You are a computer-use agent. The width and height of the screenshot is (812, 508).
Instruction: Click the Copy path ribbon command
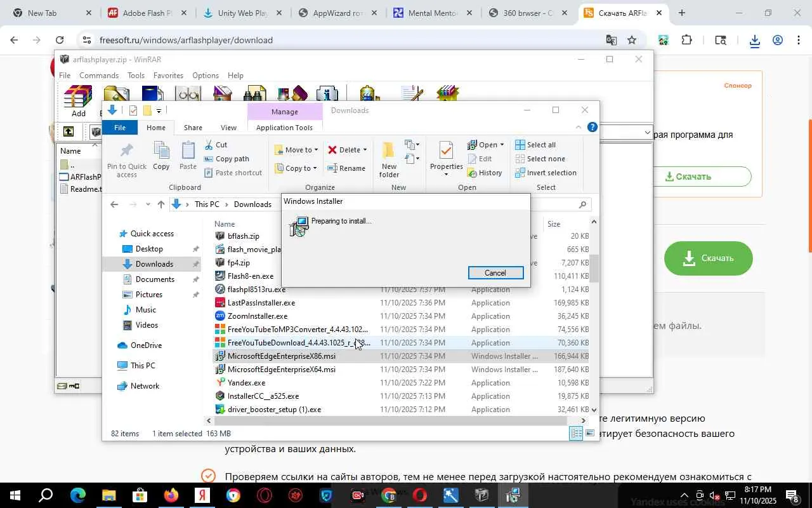click(x=226, y=159)
